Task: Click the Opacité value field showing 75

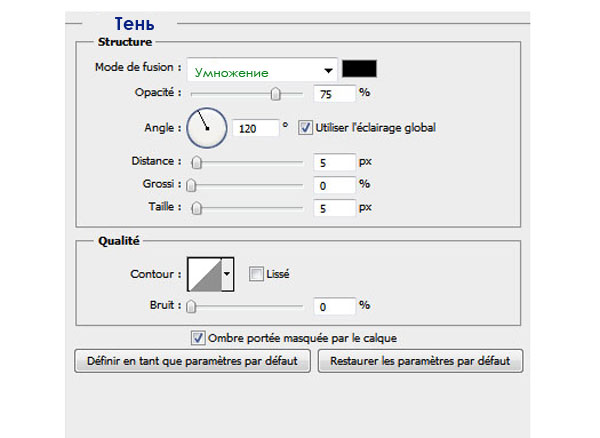Action: (334, 94)
